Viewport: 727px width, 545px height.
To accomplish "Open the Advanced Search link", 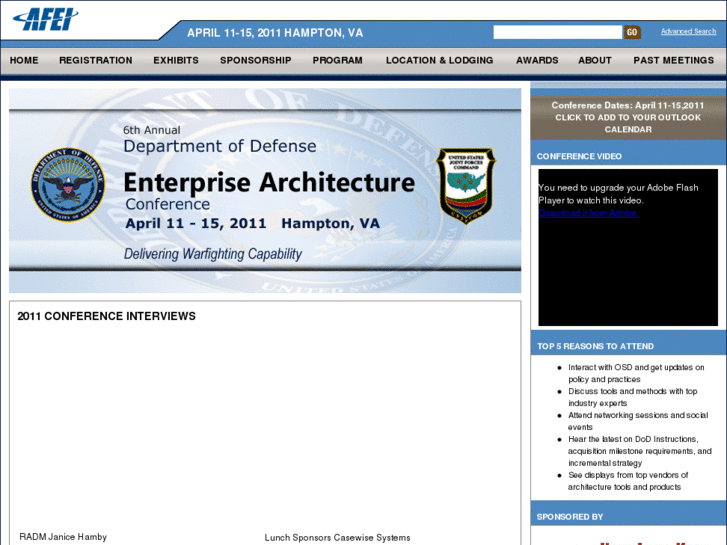I will (689, 31).
